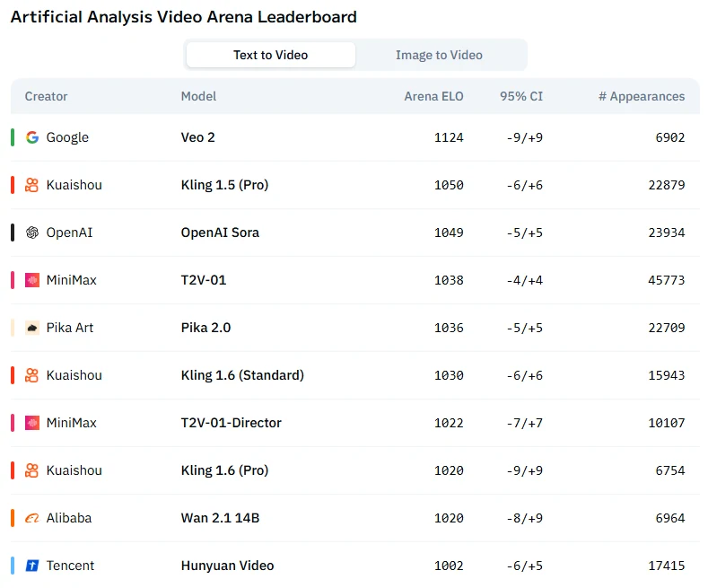Click the Google logo icon
The width and height of the screenshot is (708, 588).
tap(32, 137)
